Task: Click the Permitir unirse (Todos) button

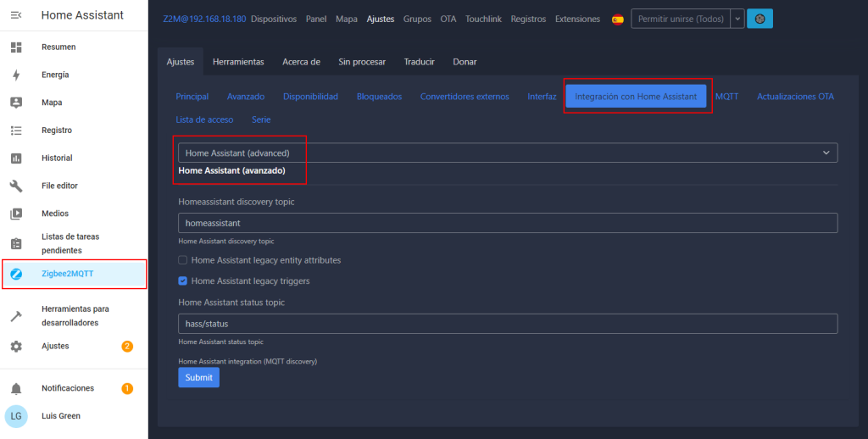Action: point(680,19)
